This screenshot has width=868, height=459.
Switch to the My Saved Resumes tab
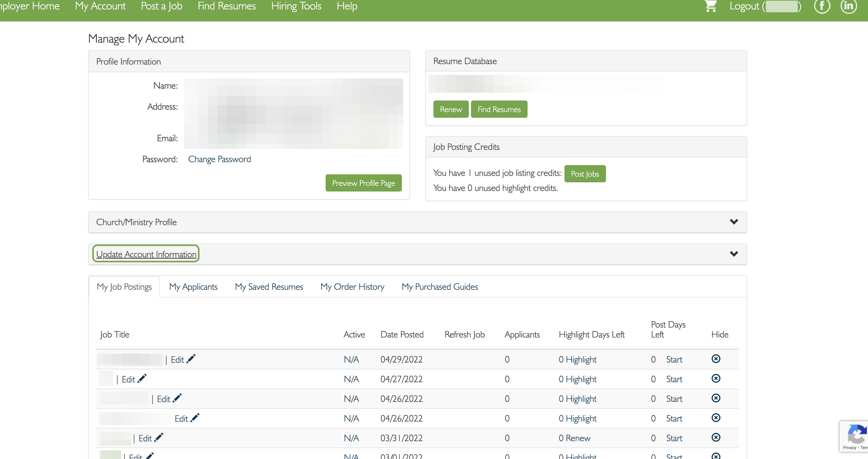tap(269, 287)
